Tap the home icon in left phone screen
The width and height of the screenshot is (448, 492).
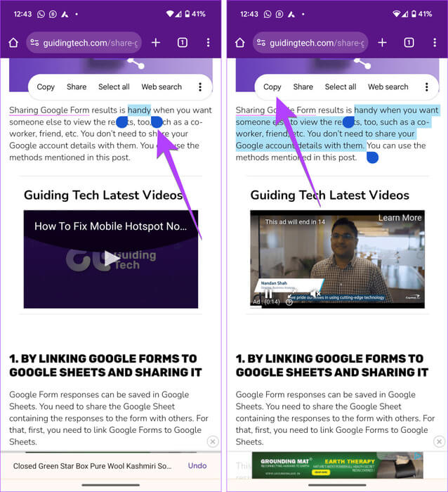pos(13,43)
